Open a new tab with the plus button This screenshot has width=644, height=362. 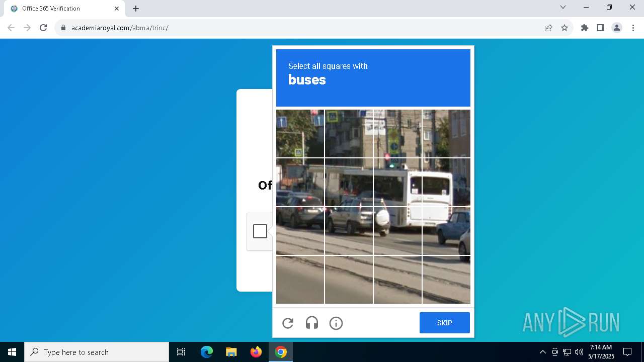(136, 9)
